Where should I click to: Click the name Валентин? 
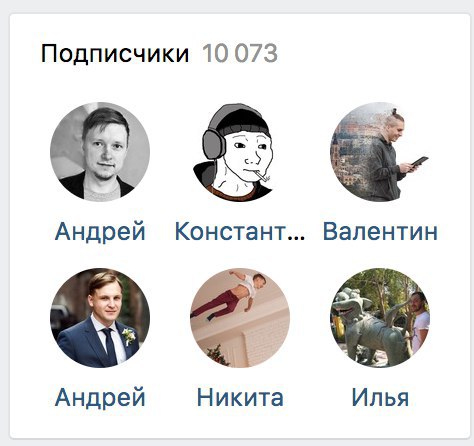coord(380,231)
